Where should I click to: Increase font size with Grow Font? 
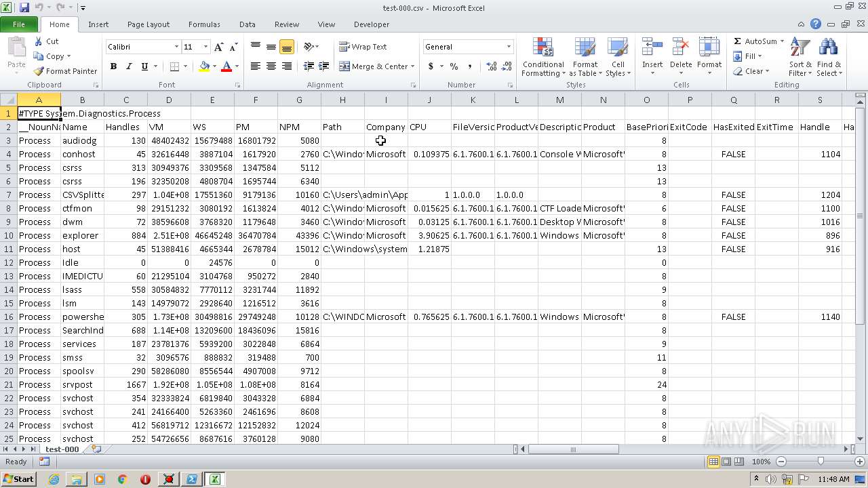[x=218, y=47]
